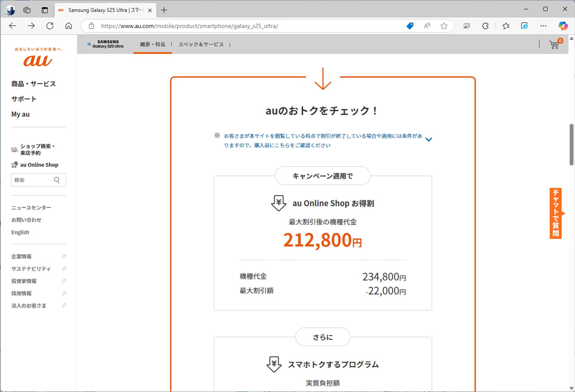Expand the discount conditions notice chevron

click(x=429, y=139)
